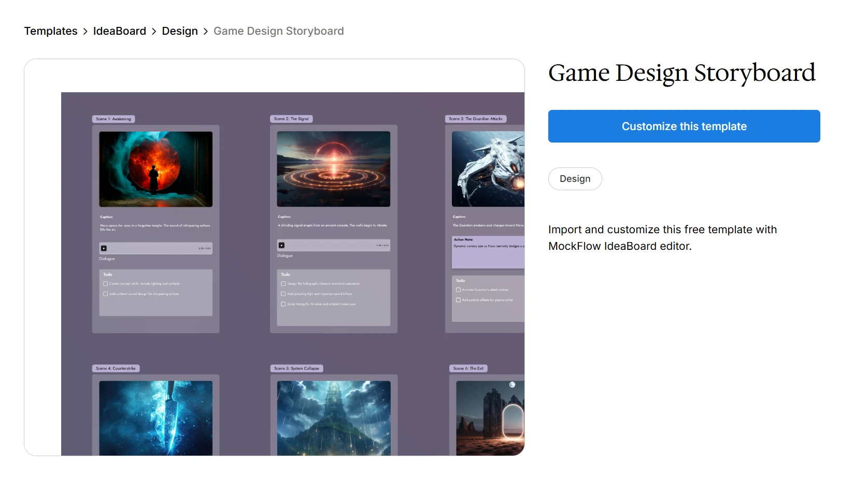The height and width of the screenshot is (481, 868).
Task: Click the Scene 5: System Collapse label
Action: coord(297,369)
